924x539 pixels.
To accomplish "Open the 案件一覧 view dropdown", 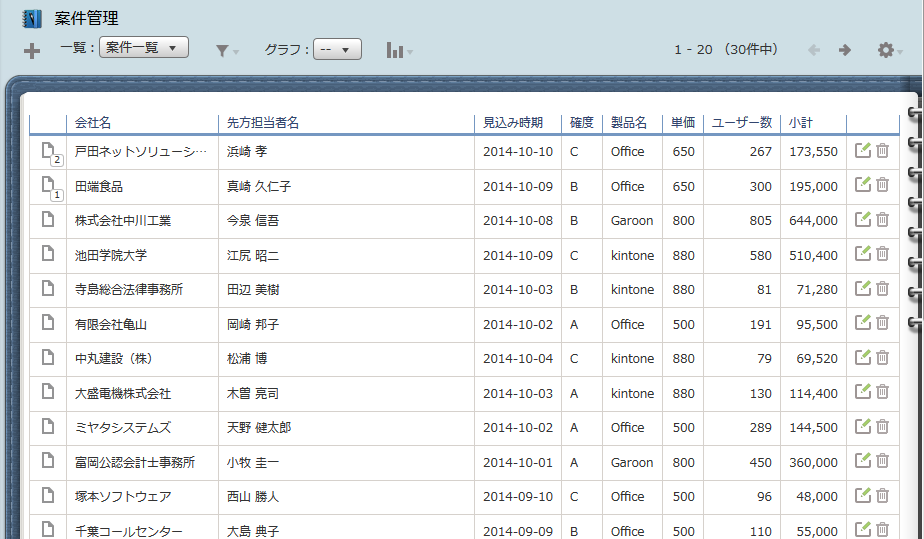I will coord(144,47).
